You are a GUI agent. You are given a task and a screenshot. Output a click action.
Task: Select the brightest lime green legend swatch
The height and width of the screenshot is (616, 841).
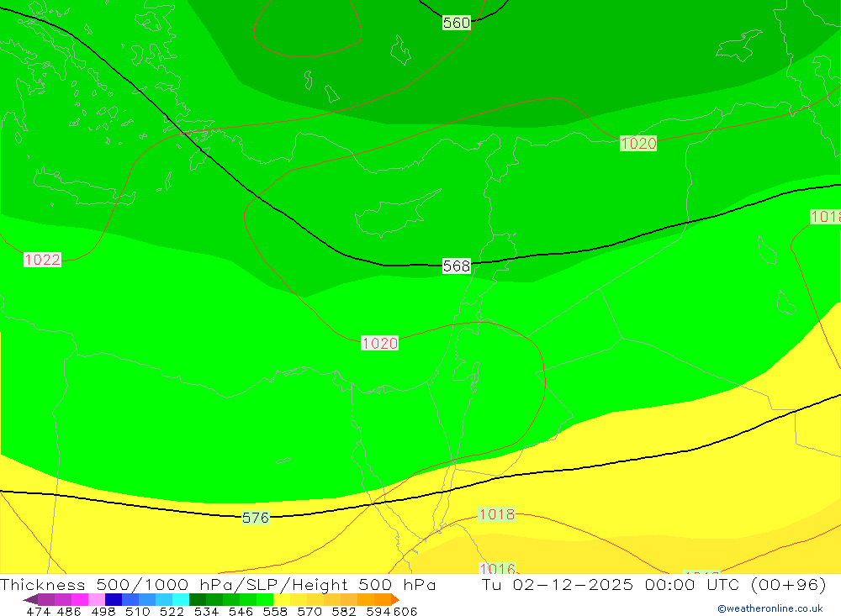(x=265, y=599)
